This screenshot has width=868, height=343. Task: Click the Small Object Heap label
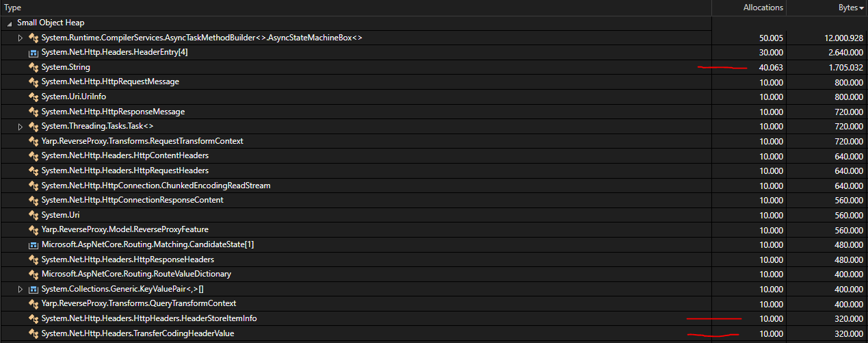coord(51,23)
